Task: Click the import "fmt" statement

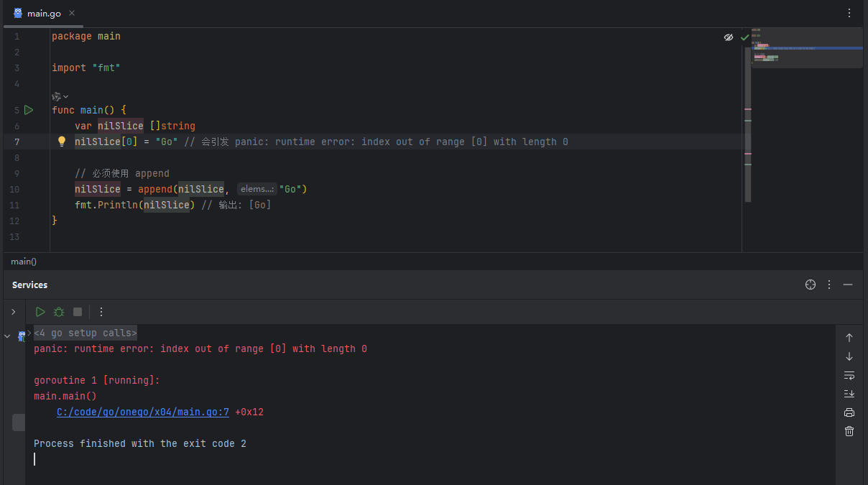Action: click(86, 68)
